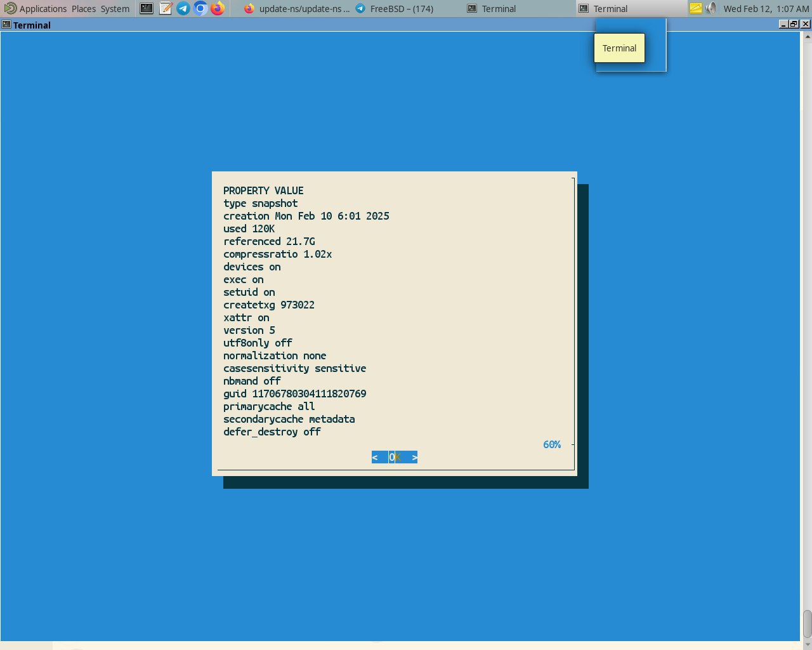Viewport: 812px width, 650px height.
Task: Open the System menu
Action: pos(115,9)
